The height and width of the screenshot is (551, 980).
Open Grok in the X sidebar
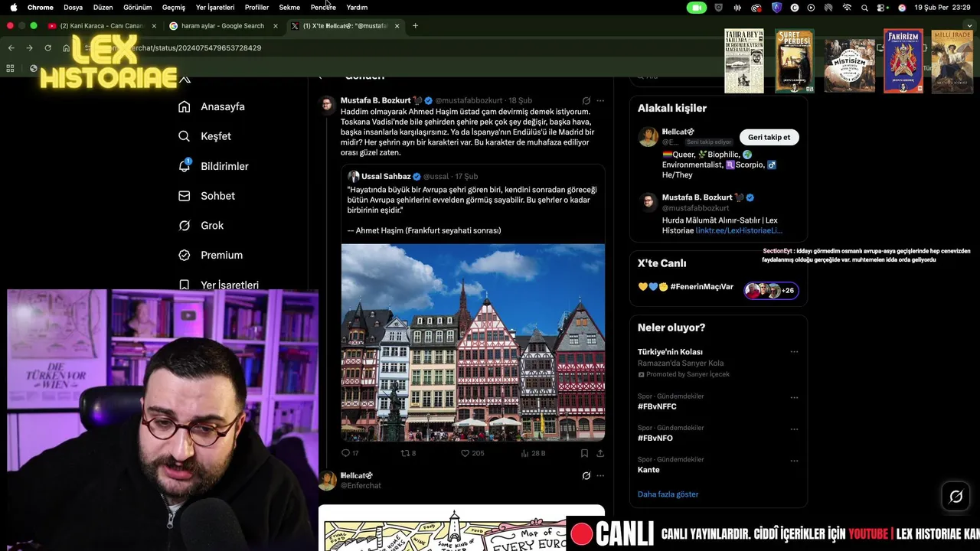pos(201,226)
